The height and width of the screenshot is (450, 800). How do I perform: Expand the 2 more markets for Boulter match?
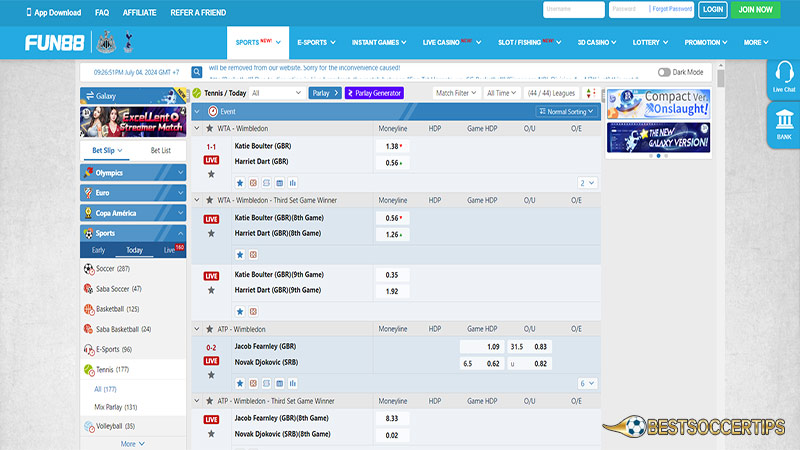(587, 183)
